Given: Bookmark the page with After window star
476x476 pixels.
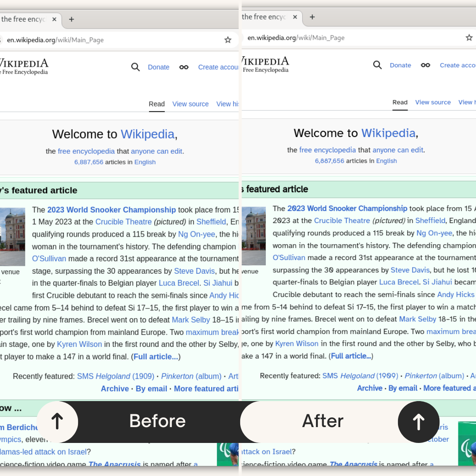Looking at the screenshot, I should click(x=469, y=37).
